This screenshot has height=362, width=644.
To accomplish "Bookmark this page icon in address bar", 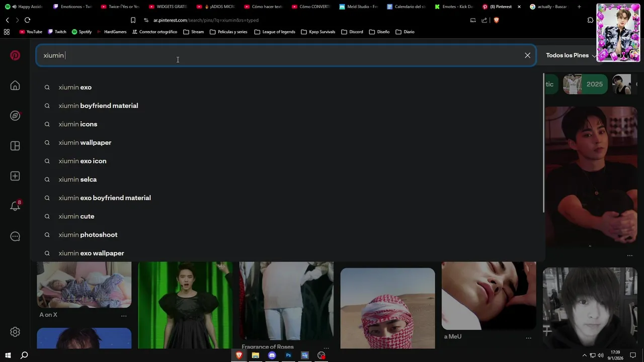I will [x=133, y=20].
